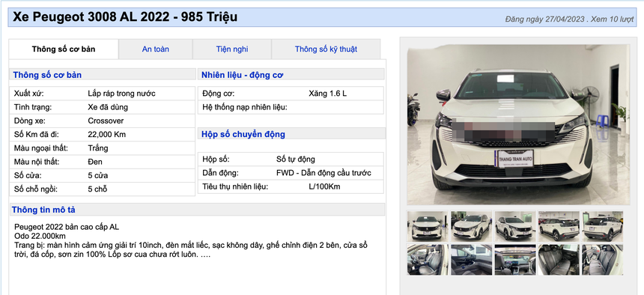Switch to the Tiện nghi tab

click(231, 49)
